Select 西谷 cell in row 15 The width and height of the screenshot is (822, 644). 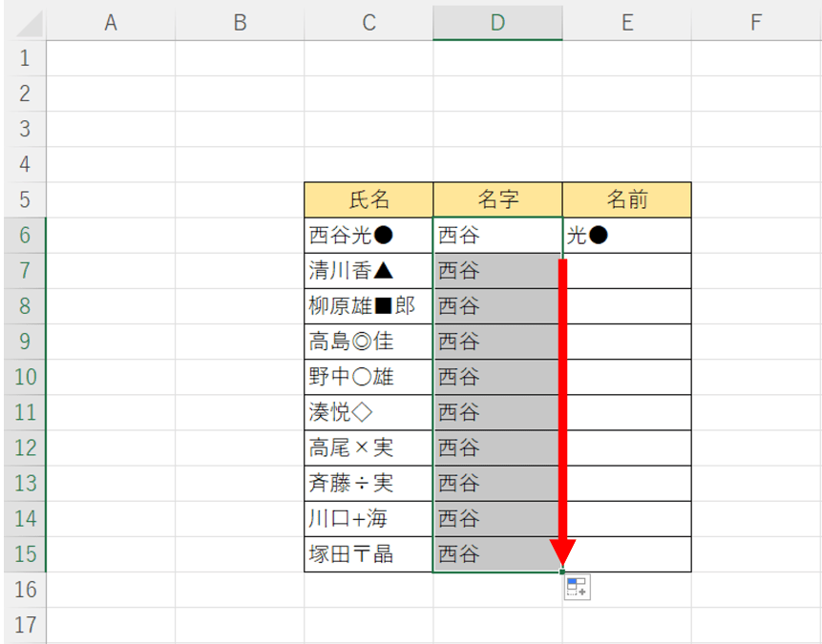tap(497, 554)
